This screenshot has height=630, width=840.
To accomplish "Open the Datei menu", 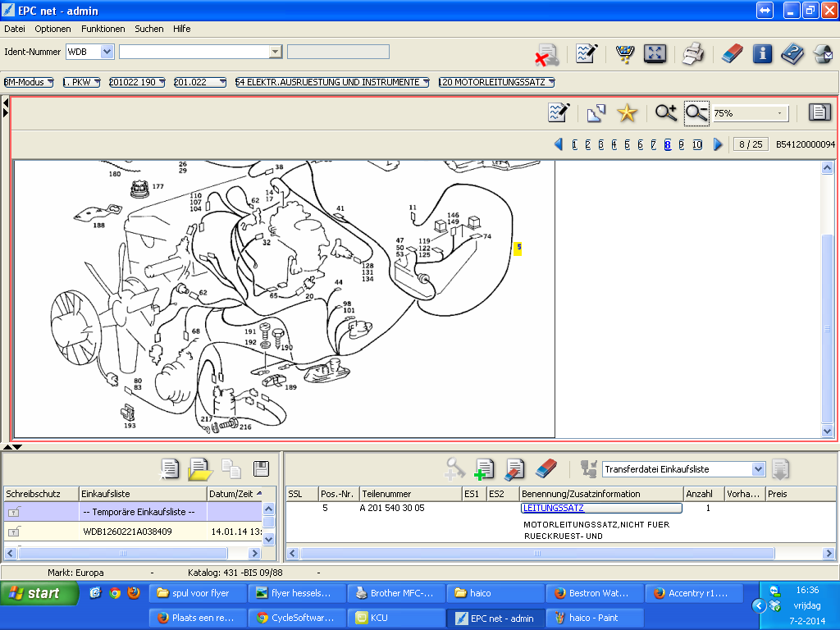I will (15, 29).
